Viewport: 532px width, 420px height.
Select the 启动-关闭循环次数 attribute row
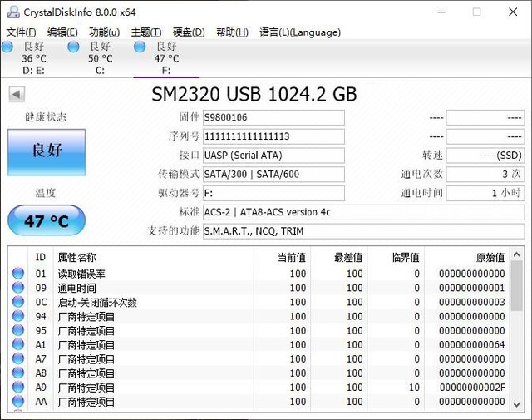[259, 302]
